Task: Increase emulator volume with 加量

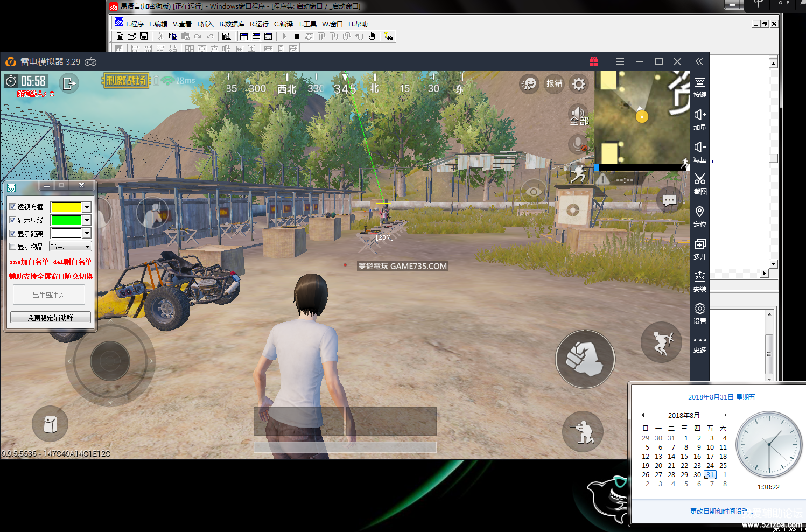Action: click(700, 120)
